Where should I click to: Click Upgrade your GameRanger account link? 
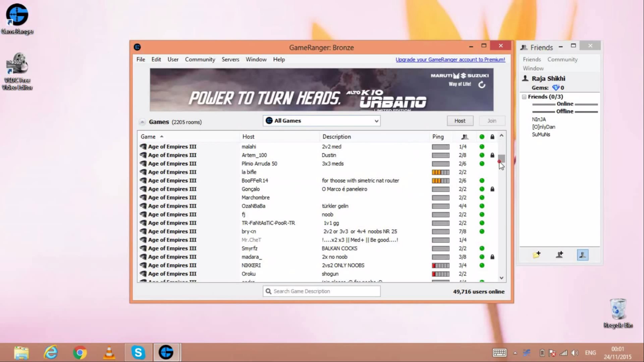point(450,59)
